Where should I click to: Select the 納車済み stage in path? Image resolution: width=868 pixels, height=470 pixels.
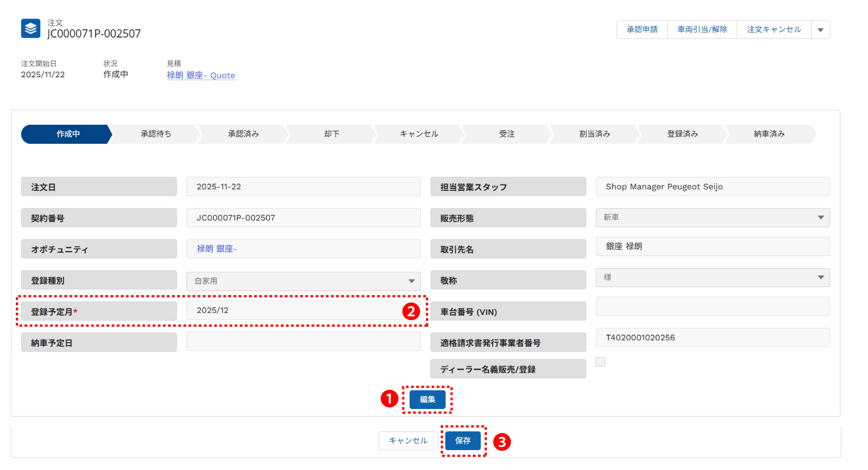coord(769,134)
